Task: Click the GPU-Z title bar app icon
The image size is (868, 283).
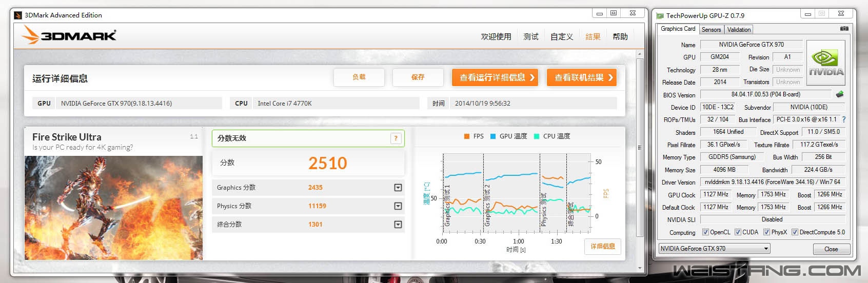Action: (660, 15)
